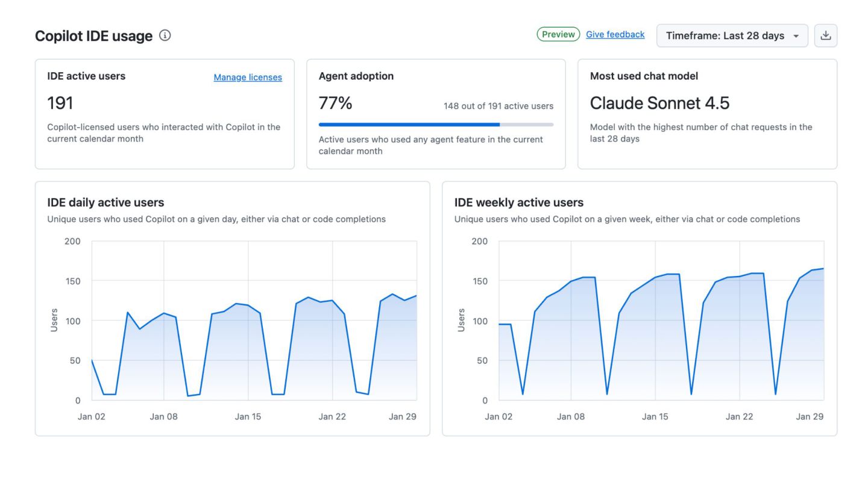Click the Jan 15 label on daily chart
Viewport: 868px width, 488px height.
248,416
